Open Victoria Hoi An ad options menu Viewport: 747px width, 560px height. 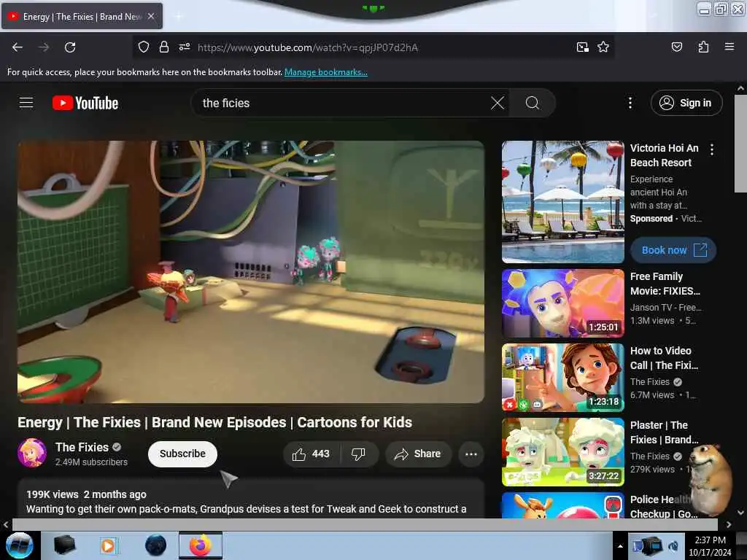pos(712,149)
